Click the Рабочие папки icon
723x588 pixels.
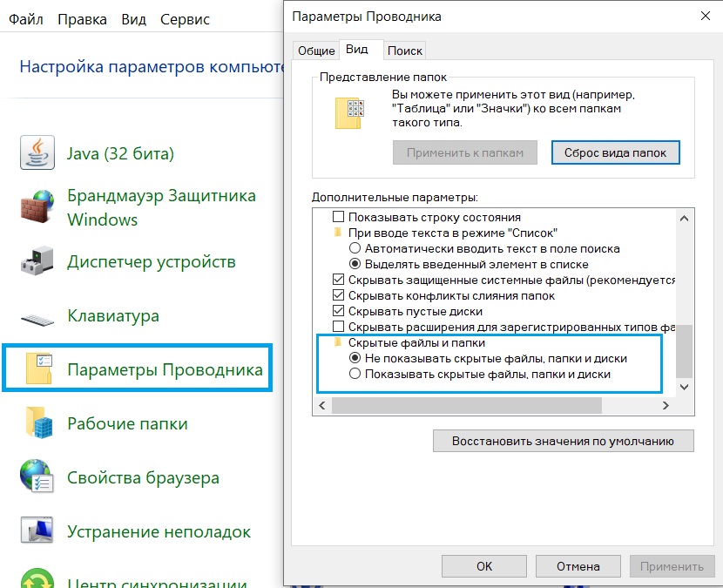39,422
